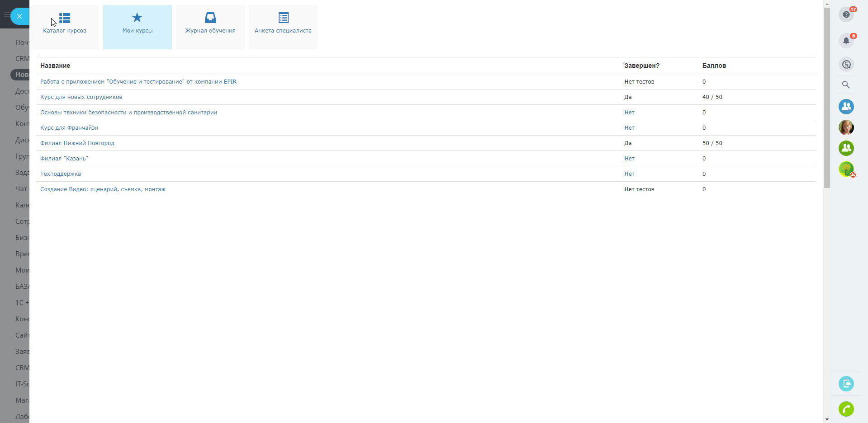
Task: Click the green phone call button
Action: click(x=846, y=409)
